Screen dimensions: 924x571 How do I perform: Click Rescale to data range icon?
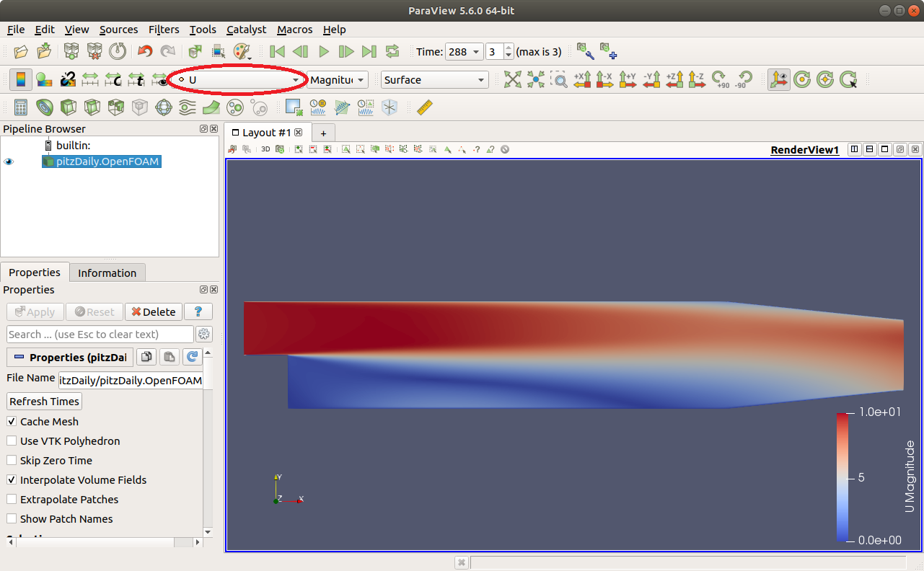(x=90, y=79)
